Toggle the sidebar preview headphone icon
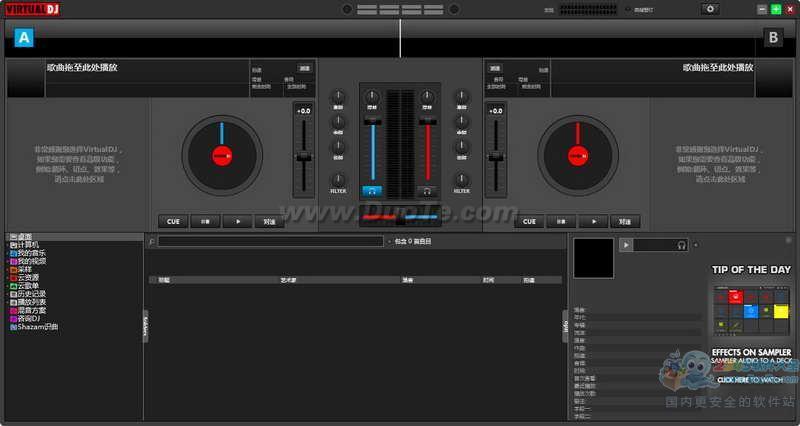Screen dimensions: 800x426 (x=681, y=245)
